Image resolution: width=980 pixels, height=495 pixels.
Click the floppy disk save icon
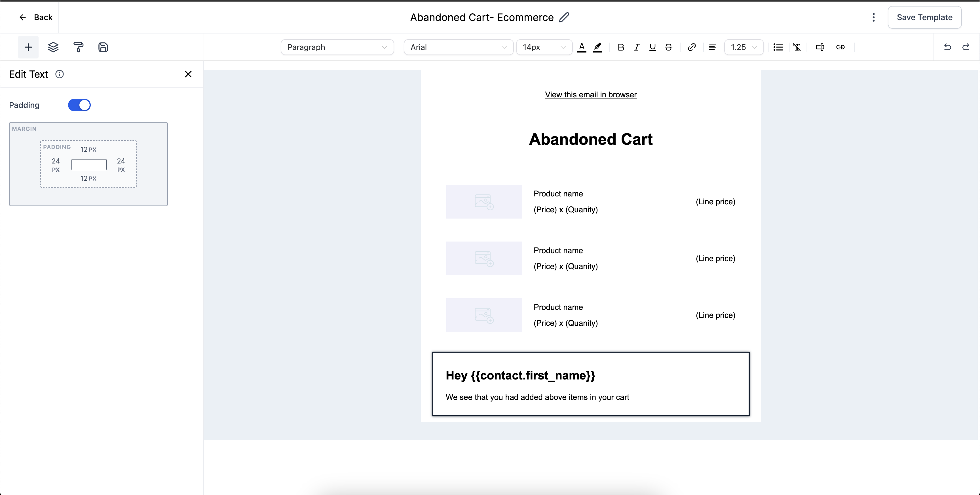[103, 47]
